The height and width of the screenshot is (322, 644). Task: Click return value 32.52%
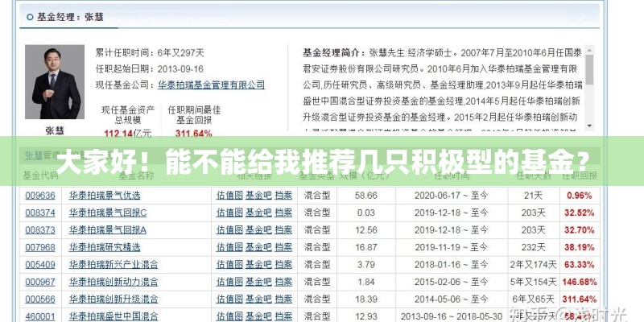click(580, 213)
